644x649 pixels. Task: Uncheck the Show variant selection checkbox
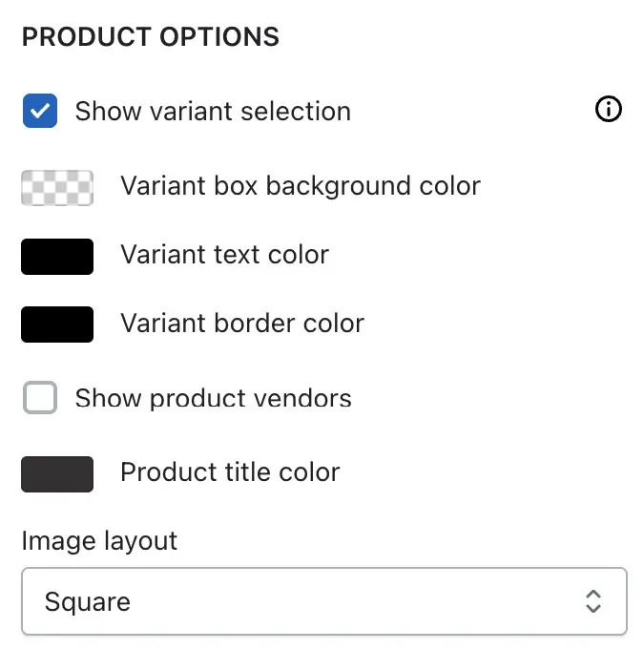[40, 111]
